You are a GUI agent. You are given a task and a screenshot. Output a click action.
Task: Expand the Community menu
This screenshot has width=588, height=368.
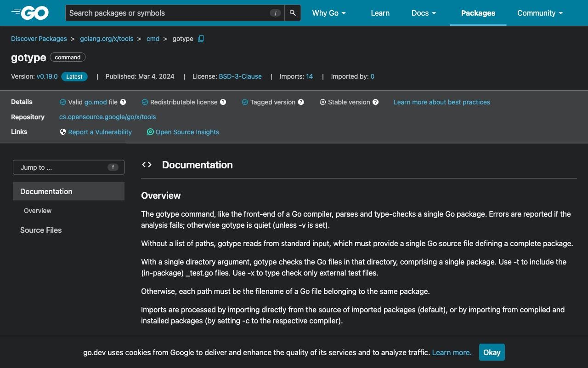pos(540,13)
